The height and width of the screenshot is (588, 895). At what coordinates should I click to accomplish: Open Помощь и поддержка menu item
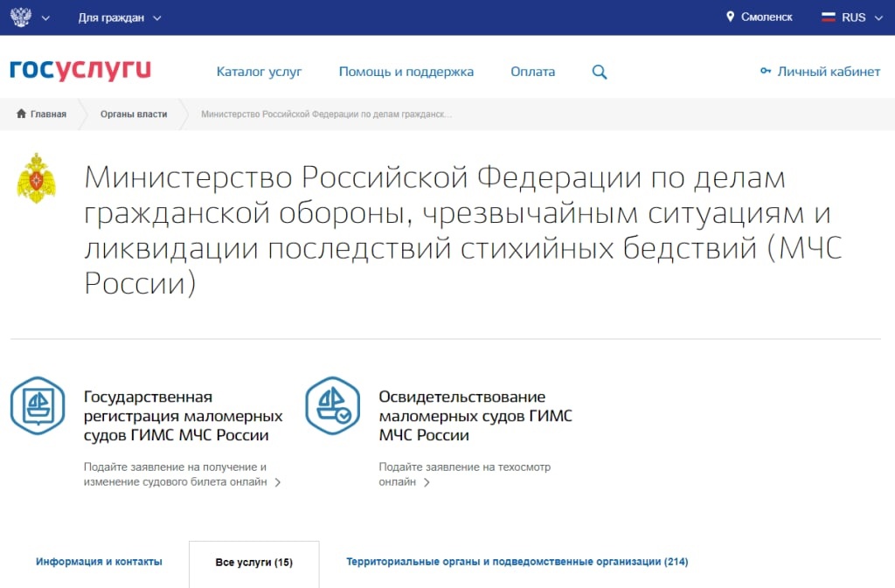click(406, 72)
